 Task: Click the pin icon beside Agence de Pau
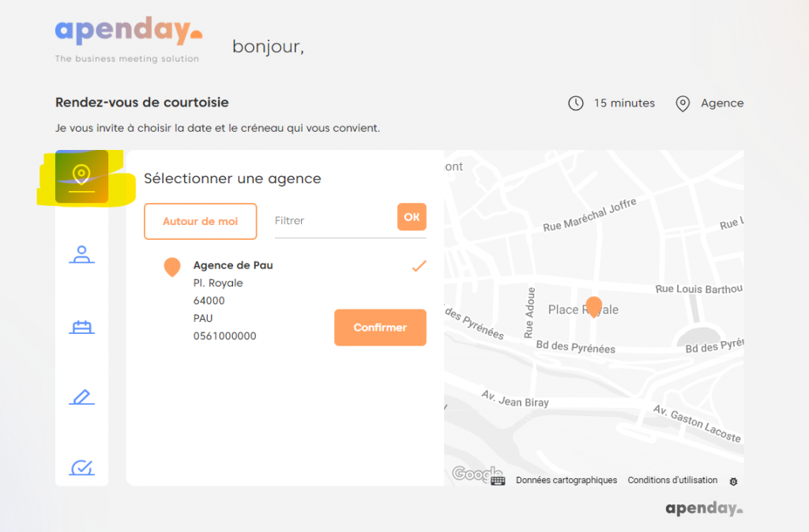(172, 268)
